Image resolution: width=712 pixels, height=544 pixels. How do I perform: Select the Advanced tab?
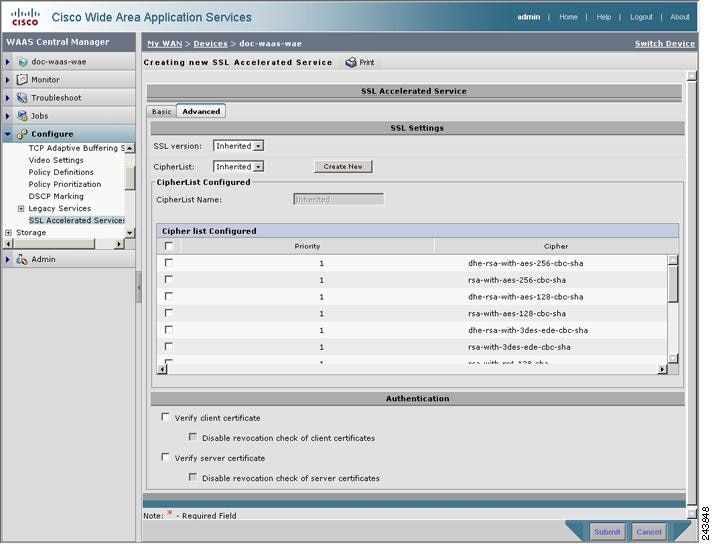201,111
